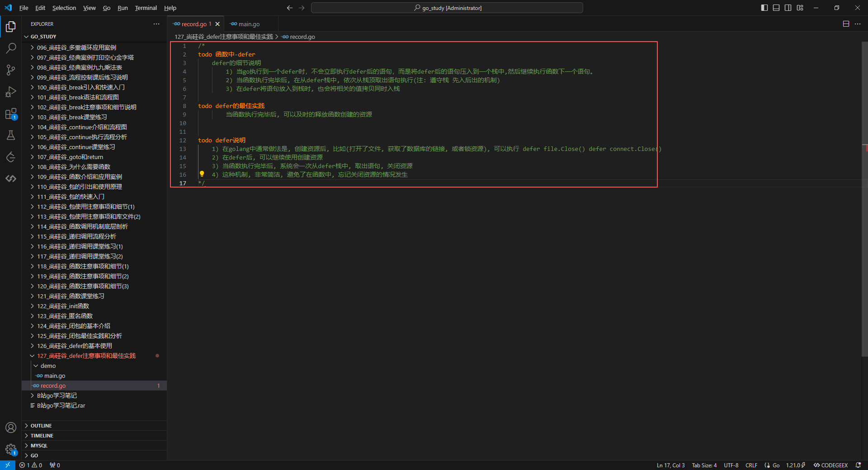Go back using the navigation arrow
Screen dimensions: 868x470
[x=290, y=8]
